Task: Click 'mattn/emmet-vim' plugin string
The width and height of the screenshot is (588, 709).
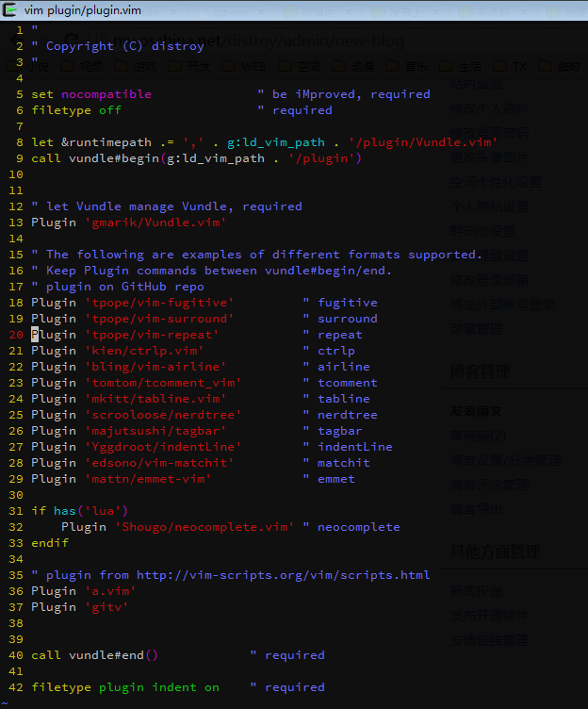Action: click(x=148, y=479)
